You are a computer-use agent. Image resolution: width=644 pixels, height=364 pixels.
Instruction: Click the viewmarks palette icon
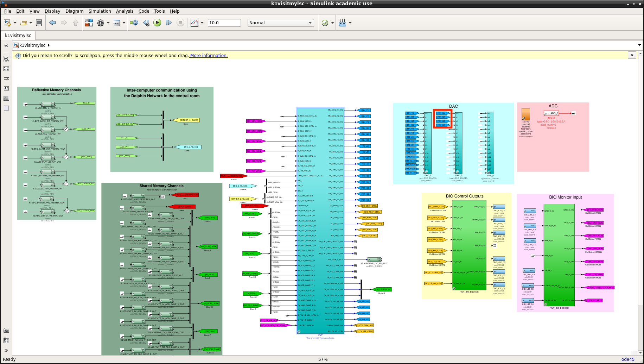tap(6, 340)
